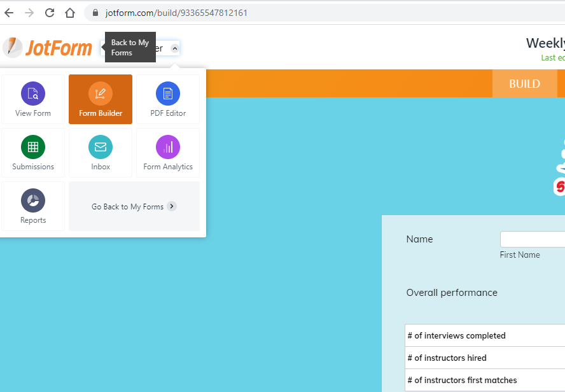This screenshot has height=392, width=565.
Task: Select '# of instructors hired' row
Action: [447, 358]
